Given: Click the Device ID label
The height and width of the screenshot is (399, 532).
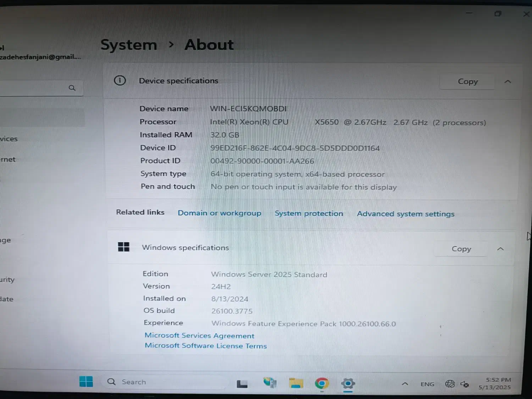Looking at the screenshot, I should click(158, 148).
